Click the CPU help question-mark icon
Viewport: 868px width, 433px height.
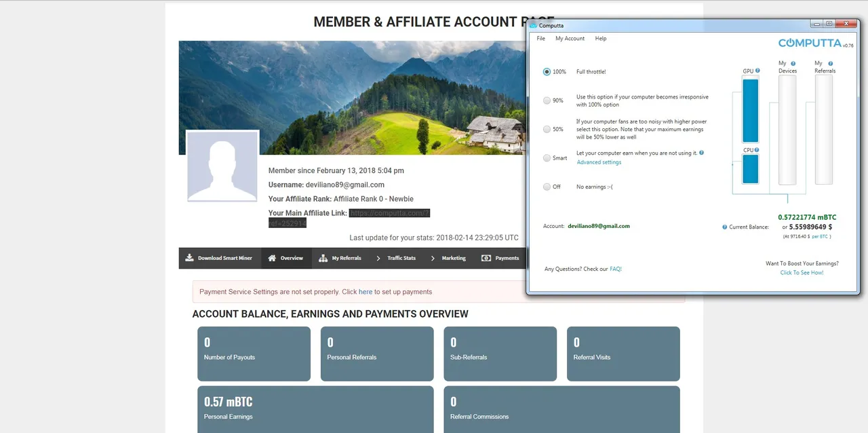point(757,150)
